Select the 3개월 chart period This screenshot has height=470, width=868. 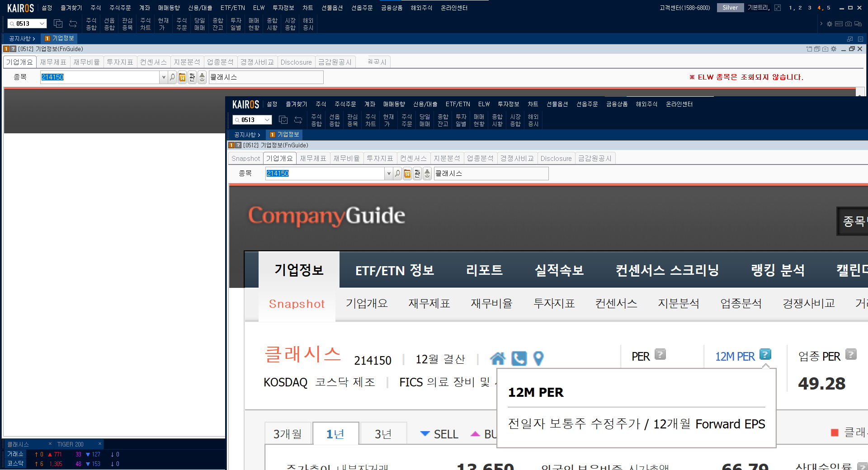288,434
